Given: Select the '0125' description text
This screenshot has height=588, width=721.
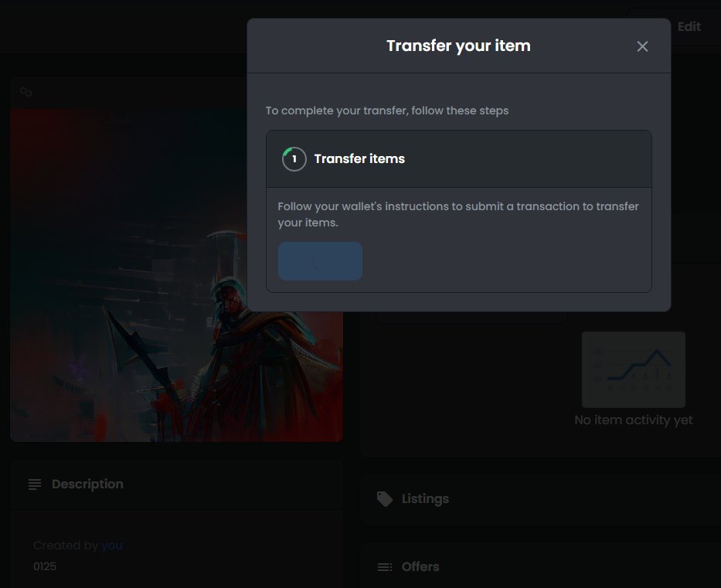Looking at the screenshot, I should click(x=45, y=566).
